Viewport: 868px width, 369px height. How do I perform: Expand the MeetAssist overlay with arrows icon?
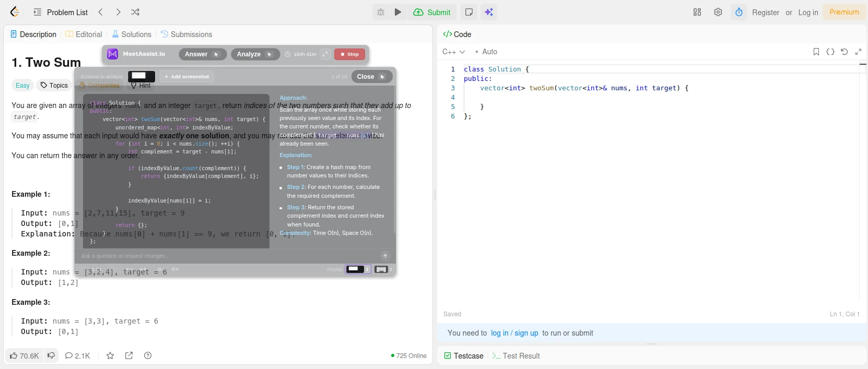tap(325, 54)
